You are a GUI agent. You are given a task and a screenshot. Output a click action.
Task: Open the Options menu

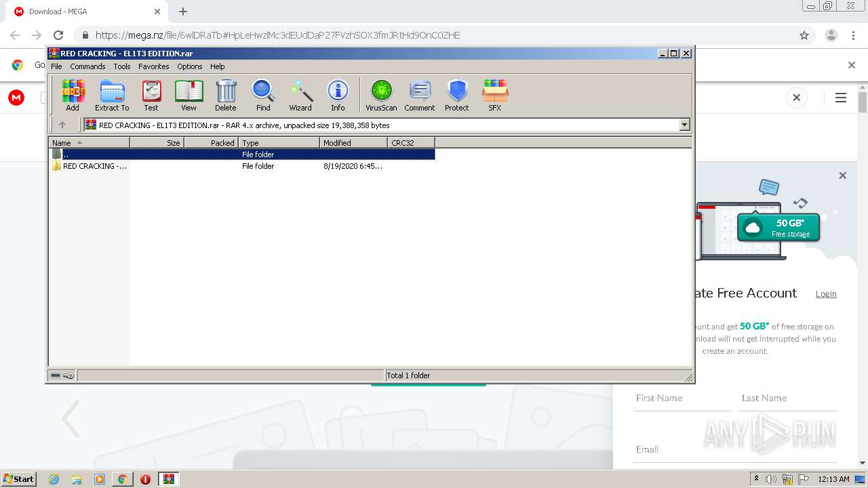click(x=190, y=66)
